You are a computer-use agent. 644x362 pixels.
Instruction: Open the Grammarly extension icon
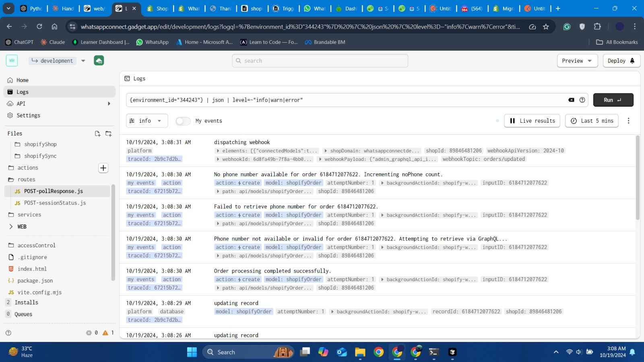(x=567, y=27)
